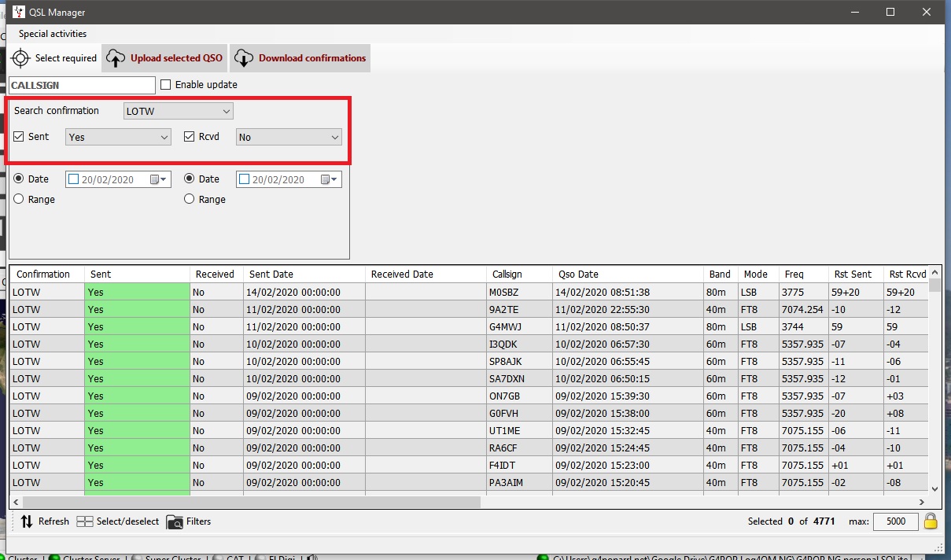Uncheck the Rcvd filter checkbox
The width and height of the screenshot is (951, 560).
pos(189,137)
